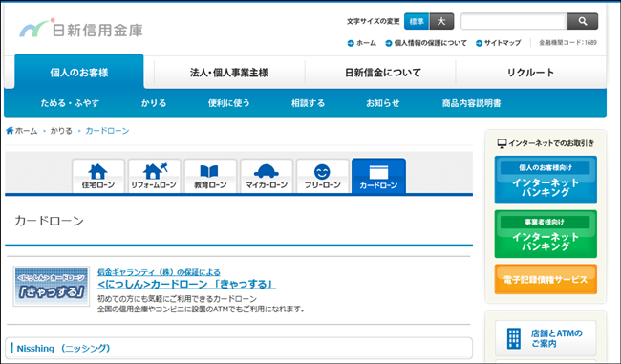Click the building icon beside 店舗とATMのご案内

coord(514,338)
